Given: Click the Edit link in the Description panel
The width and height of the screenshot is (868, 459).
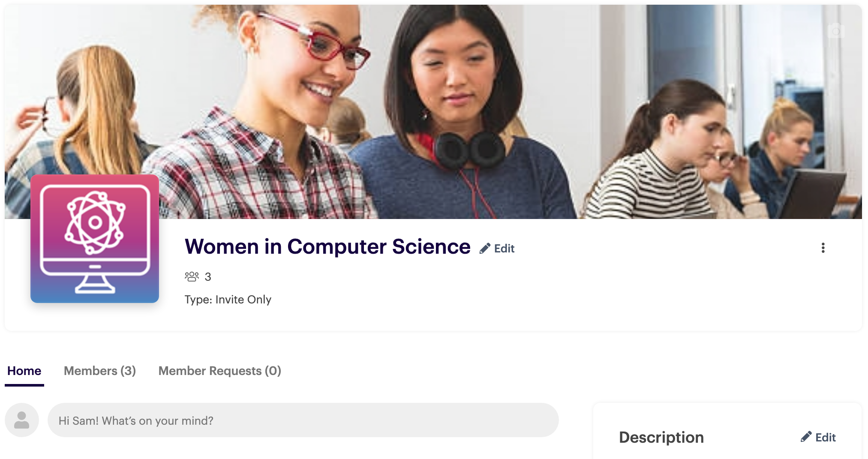Looking at the screenshot, I should coord(825,437).
